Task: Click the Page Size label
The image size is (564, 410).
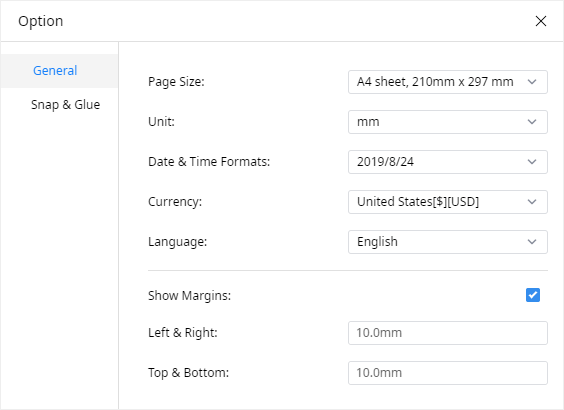Action: pyautogui.click(x=176, y=82)
